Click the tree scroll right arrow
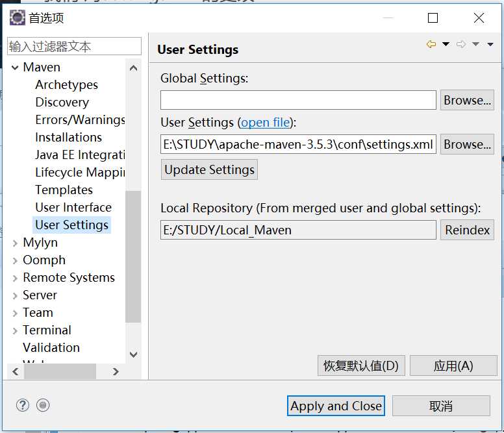The image size is (504, 433). pyautogui.click(x=116, y=371)
